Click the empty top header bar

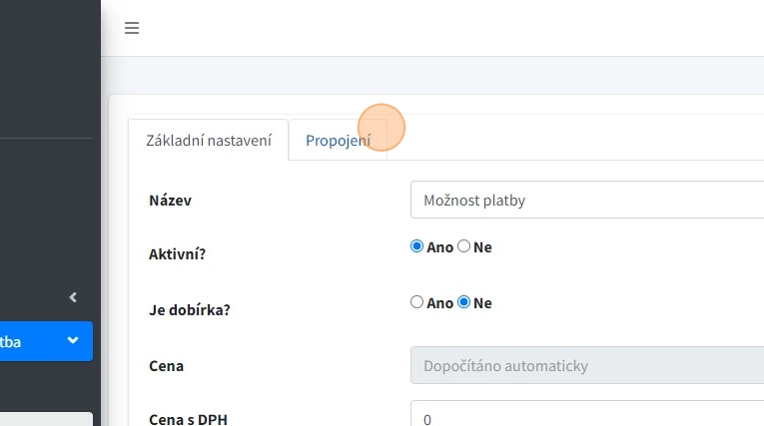(x=450, y=28)
